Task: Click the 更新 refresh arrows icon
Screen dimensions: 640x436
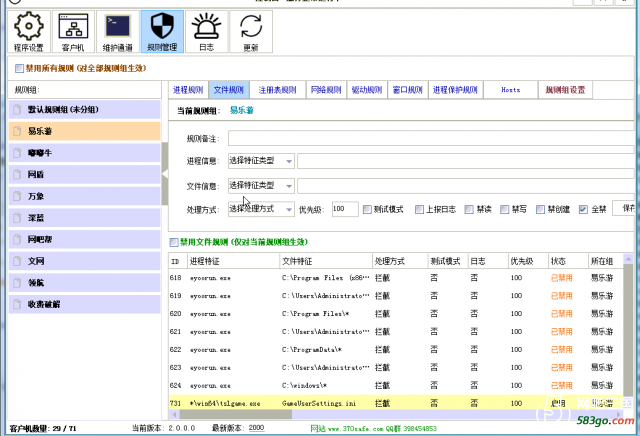Action: point(251,32)
